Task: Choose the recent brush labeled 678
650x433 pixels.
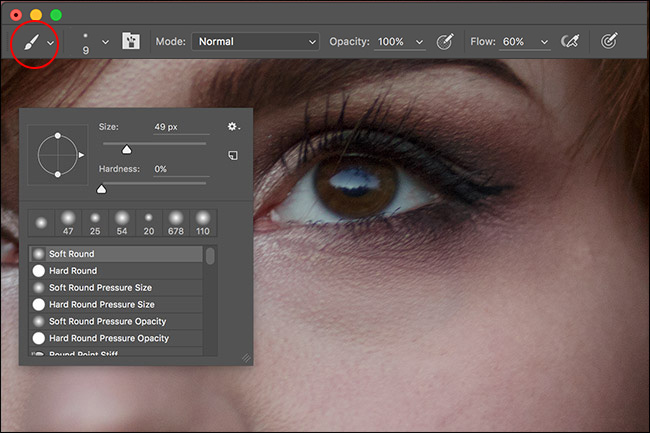Action: point(176,223)
